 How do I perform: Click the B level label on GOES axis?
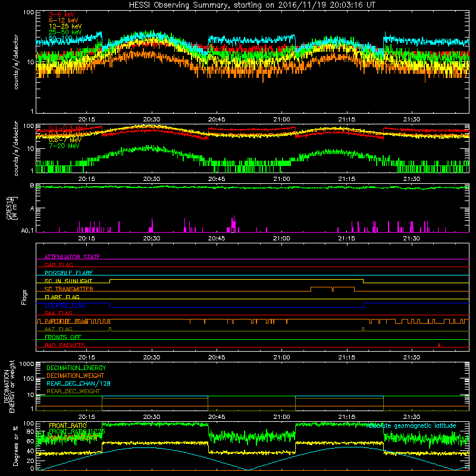click(x=32, y=186)
